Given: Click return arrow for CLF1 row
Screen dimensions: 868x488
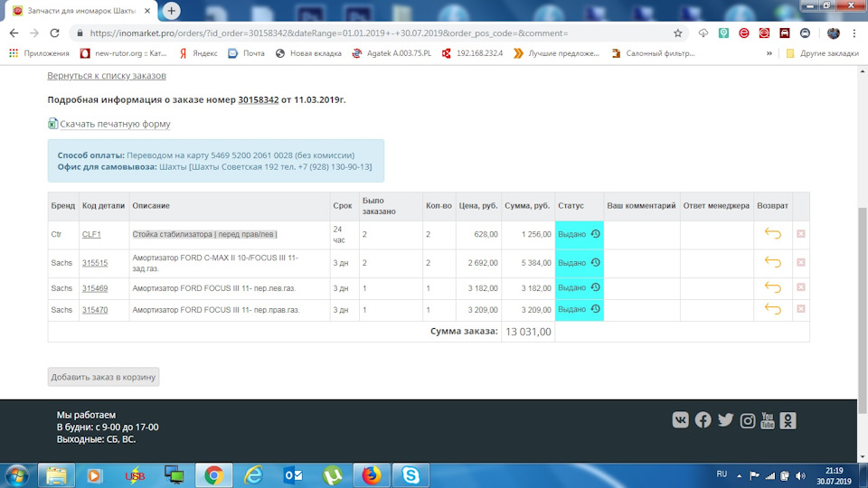Looking at the screenshot, I should pyautogui.click(x=773, y=233).
